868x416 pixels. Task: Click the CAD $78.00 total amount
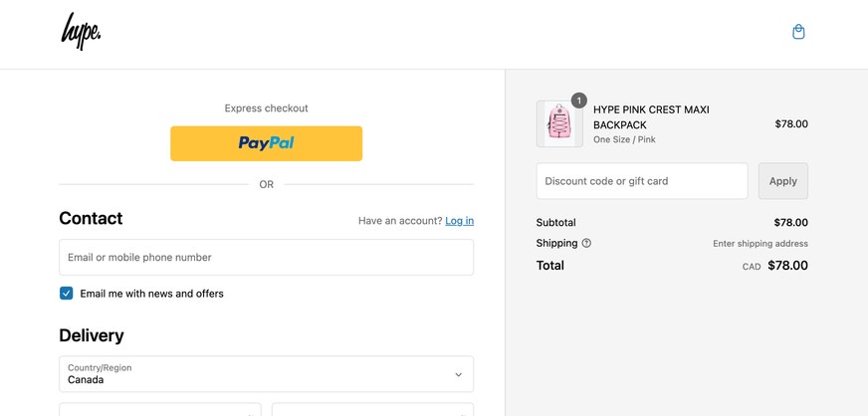(775, 266)
